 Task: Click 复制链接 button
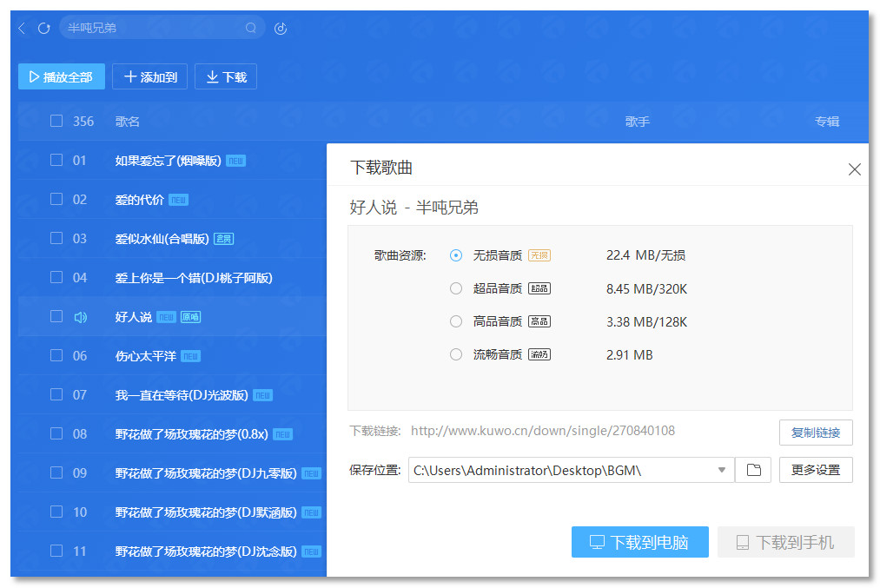pyautogui.click(x=816, y=433)
